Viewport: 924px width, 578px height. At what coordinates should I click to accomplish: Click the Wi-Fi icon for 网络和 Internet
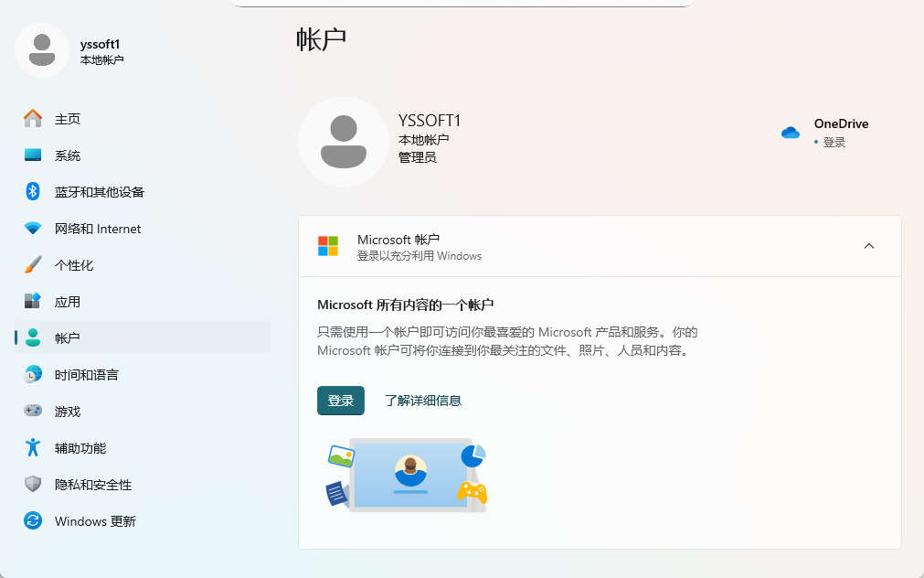pyautogui.click(x=33, y=229)
